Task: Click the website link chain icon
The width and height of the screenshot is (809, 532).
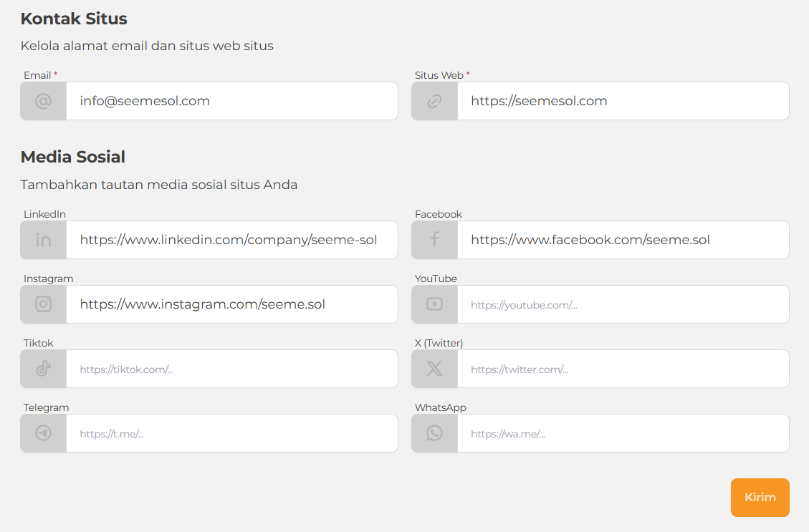Action: click(434, 101)
